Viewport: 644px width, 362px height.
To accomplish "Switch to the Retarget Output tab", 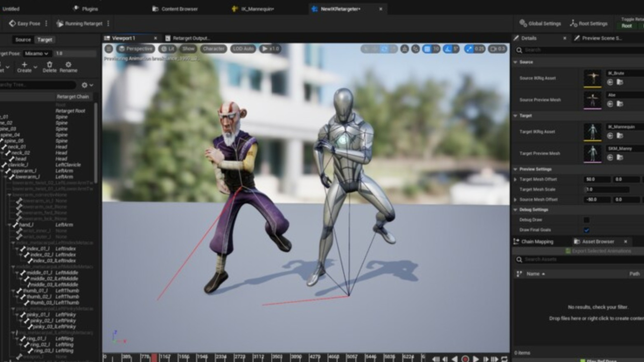I will pyautogui.click(x=191, y=38).
